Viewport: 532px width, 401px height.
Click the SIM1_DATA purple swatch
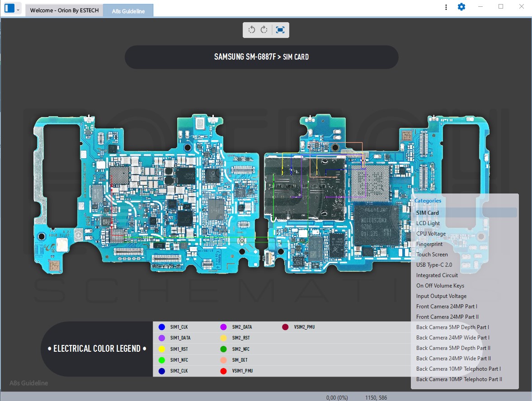[x=162, y=338]
